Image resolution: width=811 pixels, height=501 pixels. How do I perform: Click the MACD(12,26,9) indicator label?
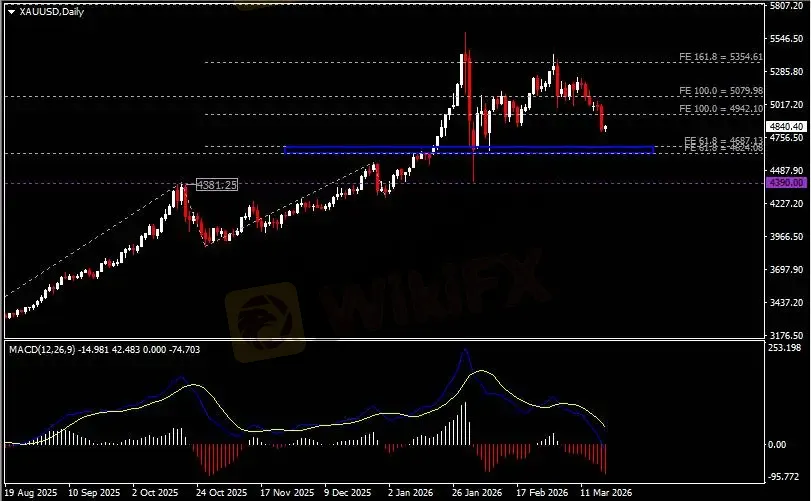click(104, 350)
